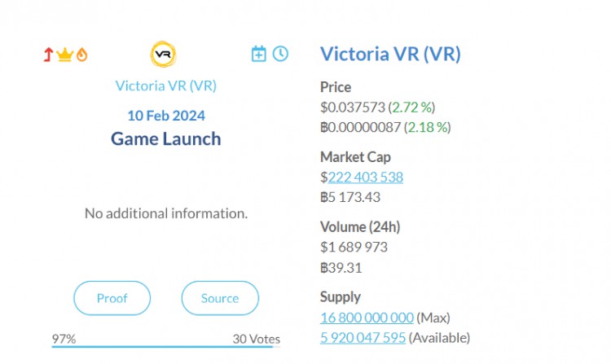This screenshot has width=611, height=364.
Task: Click the add-to-calendar icon
Action: 259,54
